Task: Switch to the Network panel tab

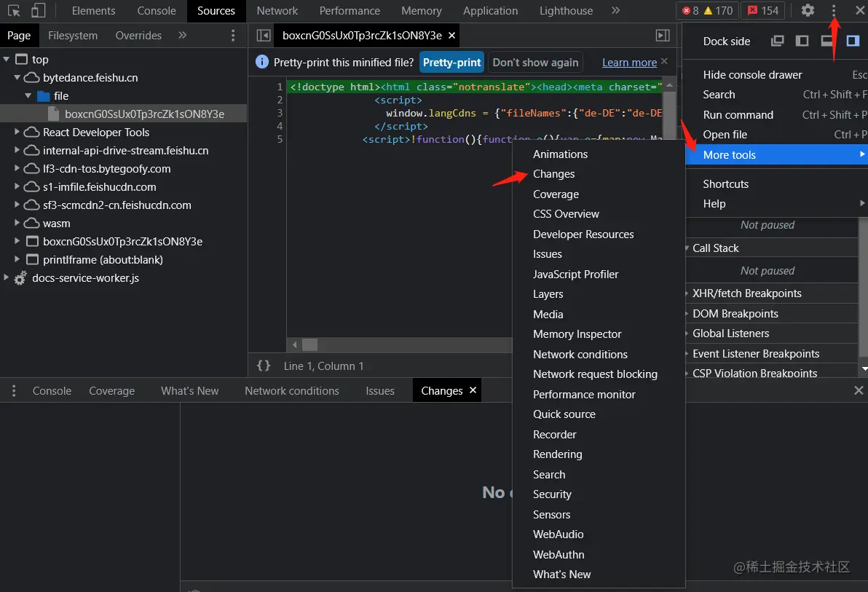Action: point(277,10)
